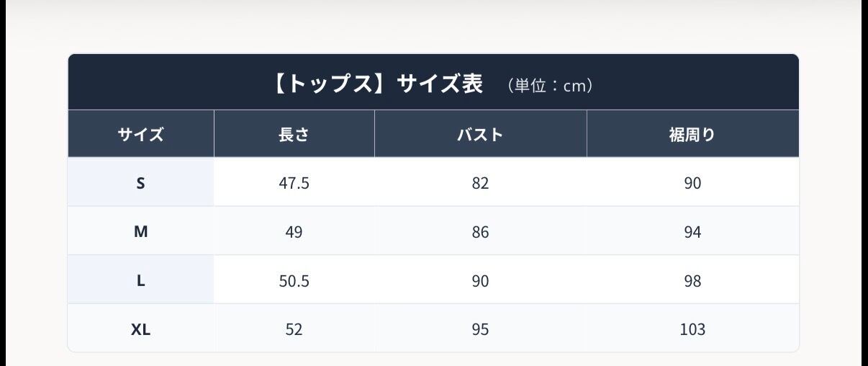Viewport: 868px width, 366px height.
Task: Click the 86 bust value for M
Action: click(481, 232)
